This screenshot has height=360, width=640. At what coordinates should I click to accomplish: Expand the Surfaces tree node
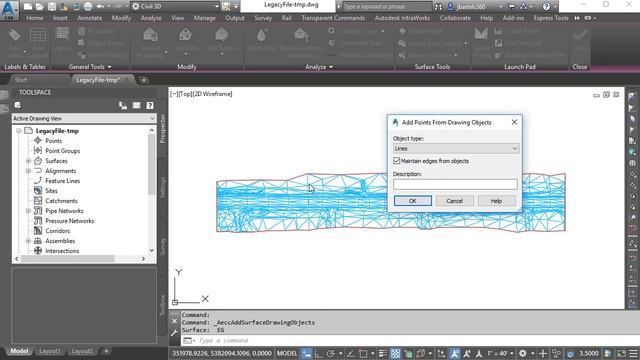[x=28, y=161]
